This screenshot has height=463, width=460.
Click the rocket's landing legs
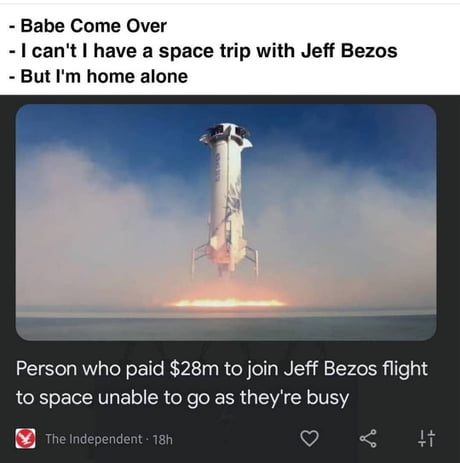(225, 260)
